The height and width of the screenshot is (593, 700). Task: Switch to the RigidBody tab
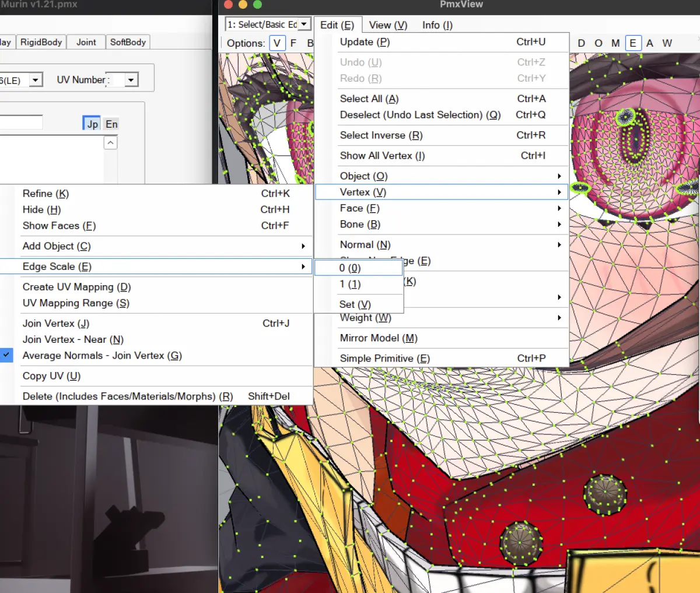coord(41,42)
